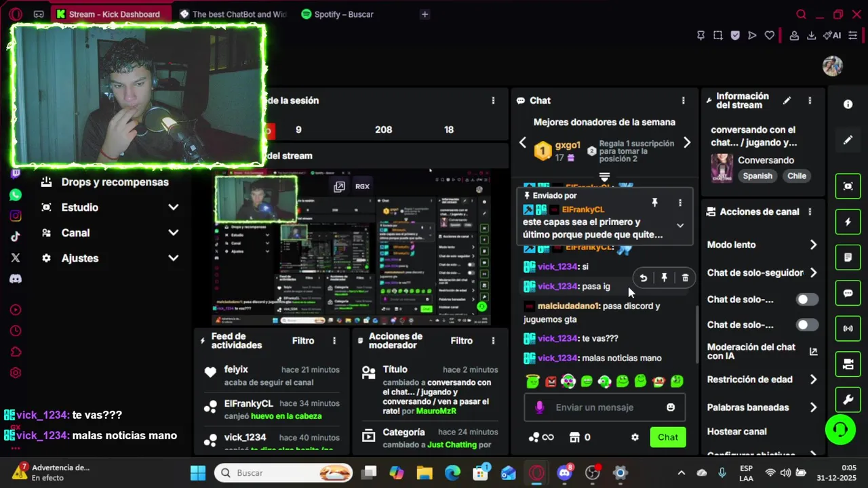868x488 pixels.
Task: Open WhatsApp from the Opera sidebar
Action: (x=16, y=195)
